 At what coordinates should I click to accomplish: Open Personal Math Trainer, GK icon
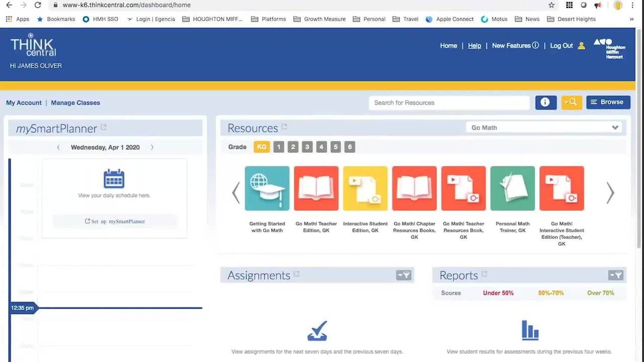tap(513, 189)
